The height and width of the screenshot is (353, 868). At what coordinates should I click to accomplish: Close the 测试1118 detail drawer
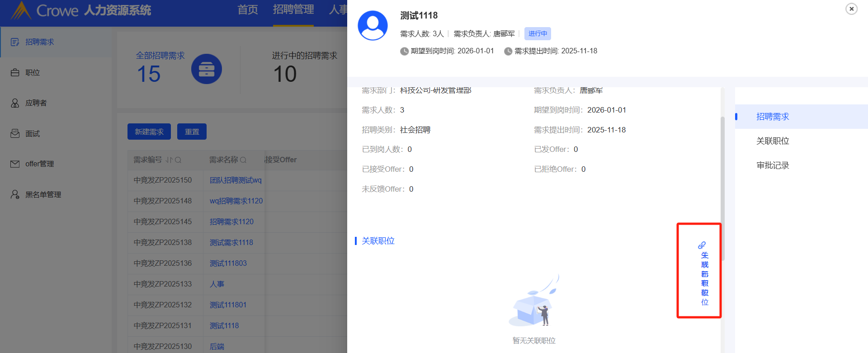pyautogui.click(x=851, y=9)
